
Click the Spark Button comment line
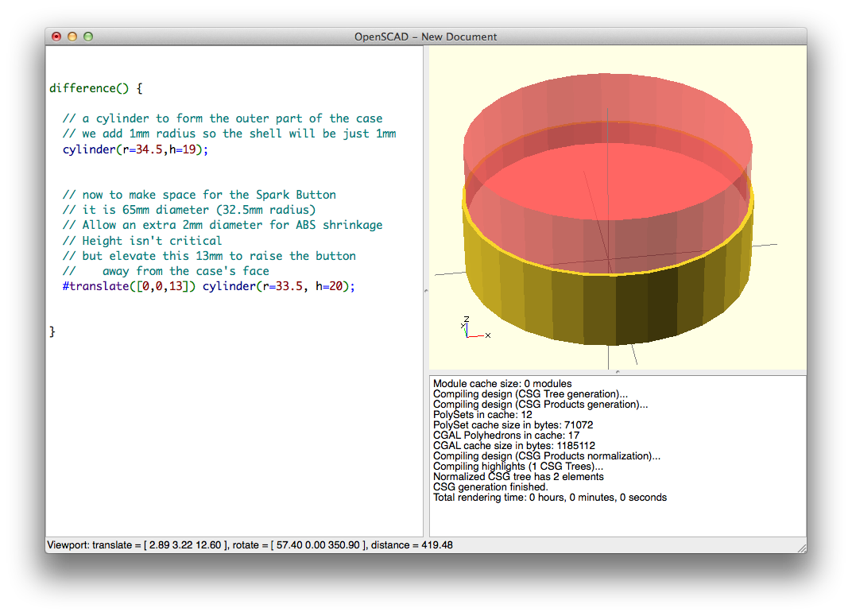199,195
